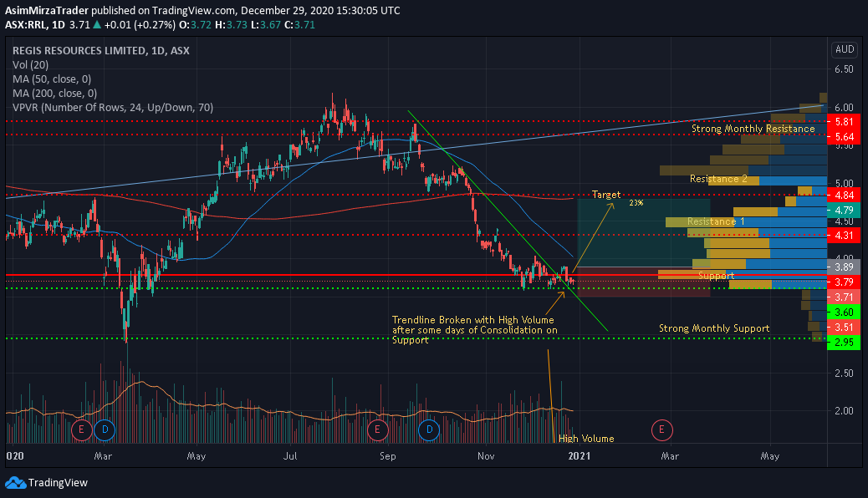Click the 6.50 price axis tick

(x=844, y=69)
